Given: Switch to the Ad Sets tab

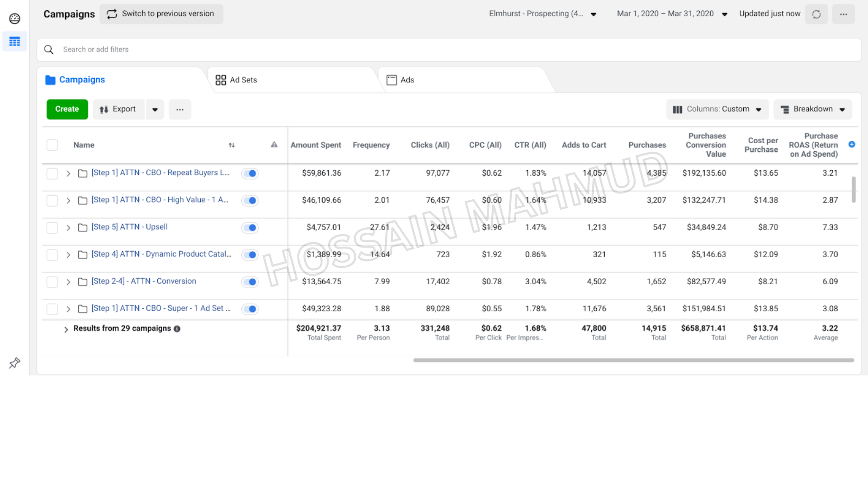Looking at the screenshot, I should (x=293, y=80).
